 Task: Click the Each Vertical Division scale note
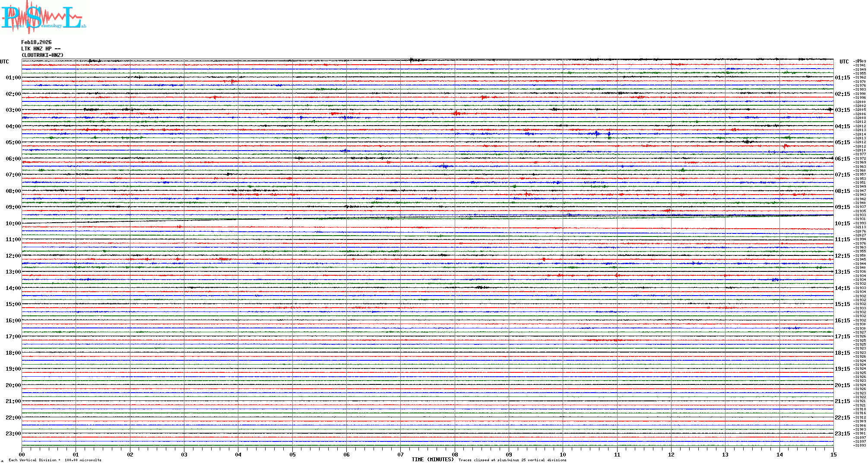[55, 460]
